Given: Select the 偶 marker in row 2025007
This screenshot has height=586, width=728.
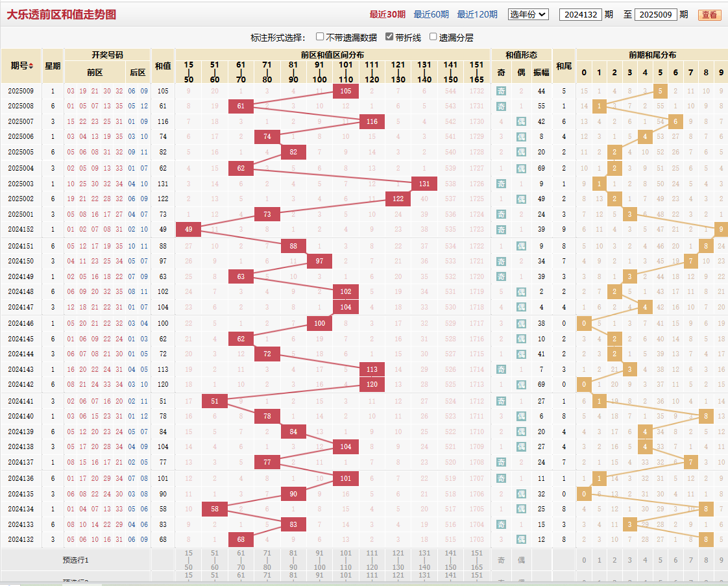Looking at the screenshot, I should [x=521, y=121].
